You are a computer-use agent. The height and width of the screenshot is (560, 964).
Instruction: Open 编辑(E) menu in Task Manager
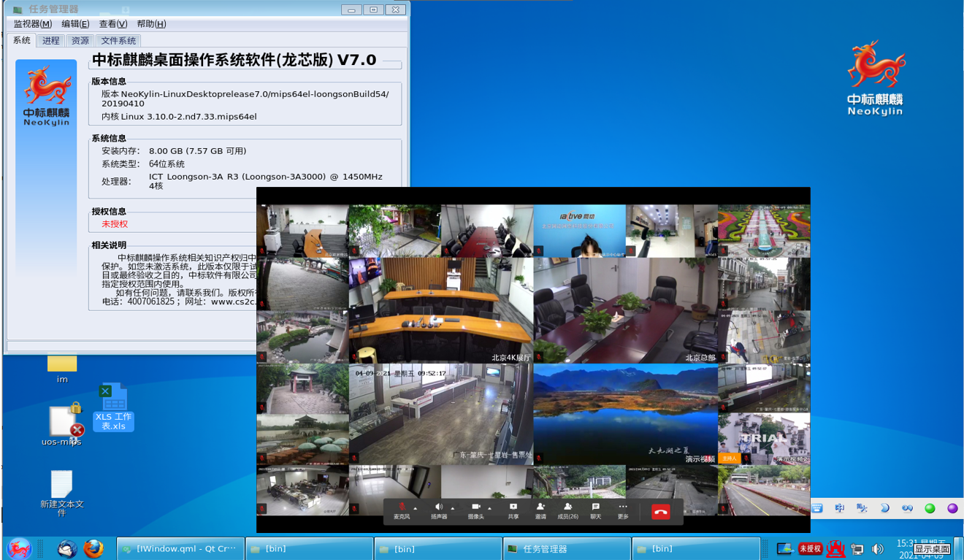(75, 24)
